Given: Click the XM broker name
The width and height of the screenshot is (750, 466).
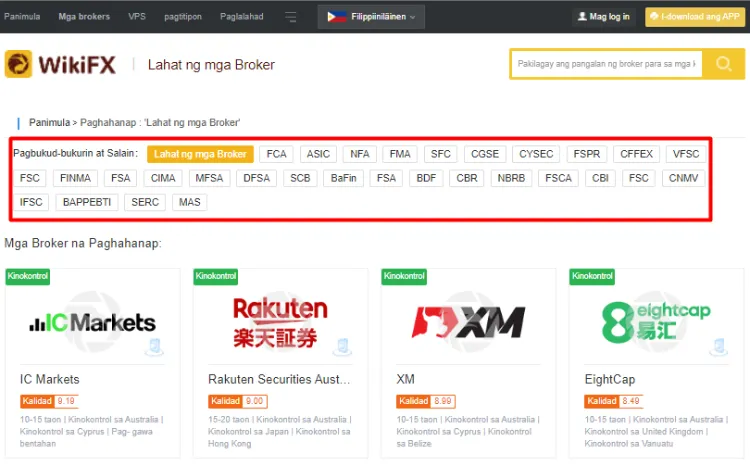Looking at the screenshot, I should point(406,379).
